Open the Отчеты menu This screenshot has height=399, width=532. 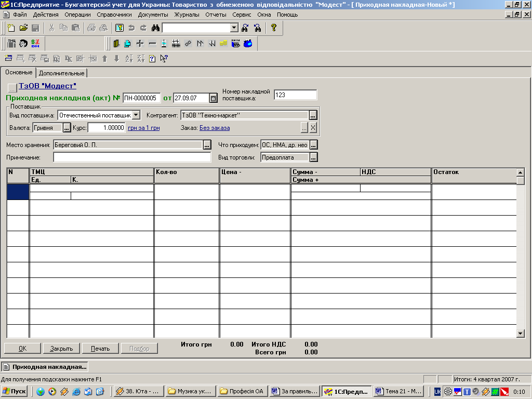click(216, 15)
